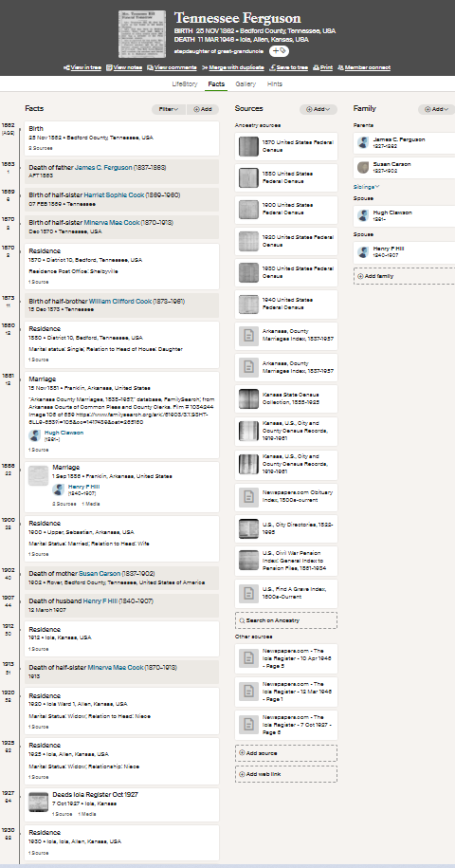Screen dimensions: 455x868
Task: Open the Birth fact card
Action: coord(121,139)
